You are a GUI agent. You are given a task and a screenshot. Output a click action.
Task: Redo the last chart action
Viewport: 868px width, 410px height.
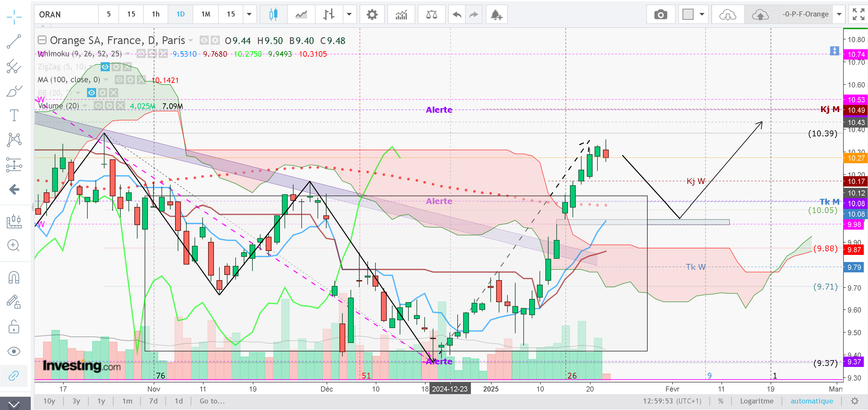pyautogui.click(x=474, y=14)
